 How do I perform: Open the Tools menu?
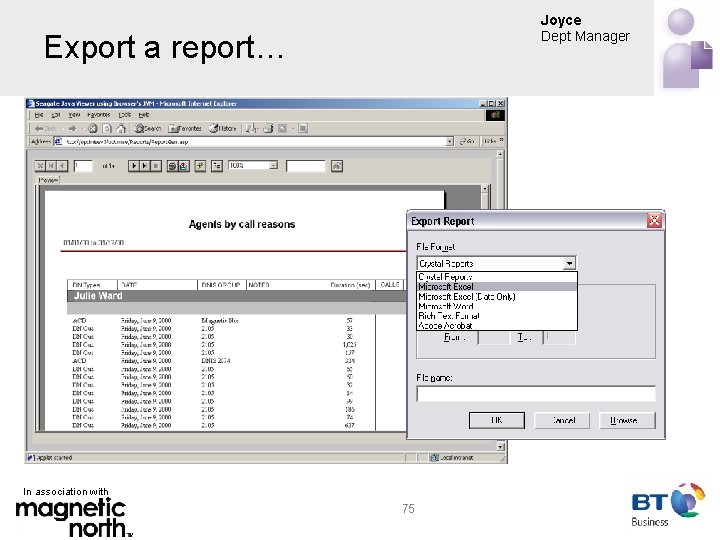point(124,115)
